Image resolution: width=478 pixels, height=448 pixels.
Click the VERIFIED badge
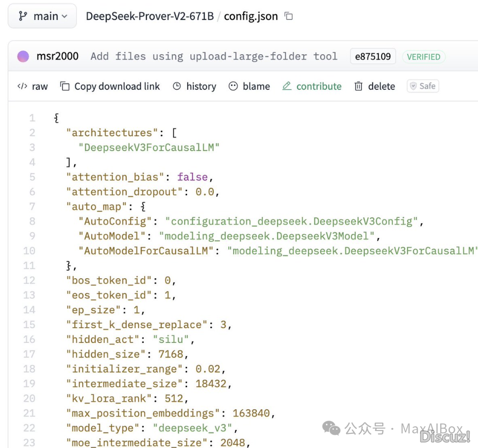tap(423, 57)
